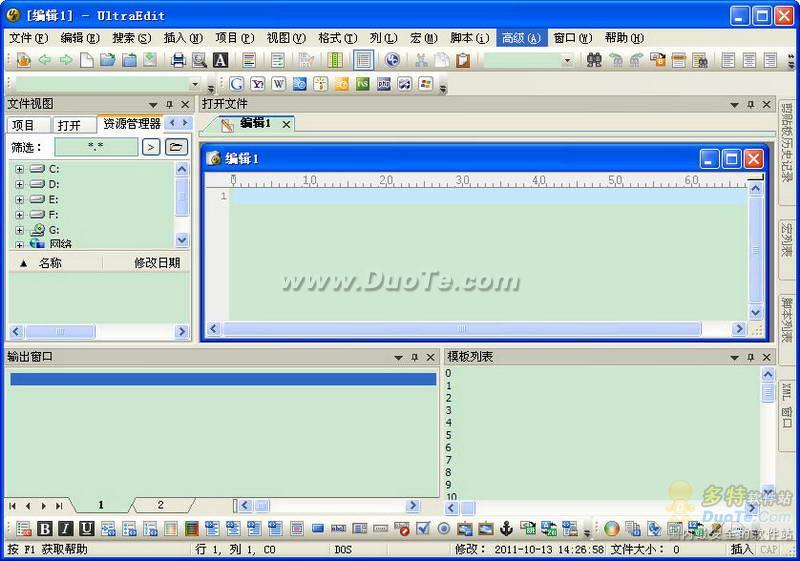Expand the C: drive node
This screenshot has height=561, width=800.
[x=19, y=169]
